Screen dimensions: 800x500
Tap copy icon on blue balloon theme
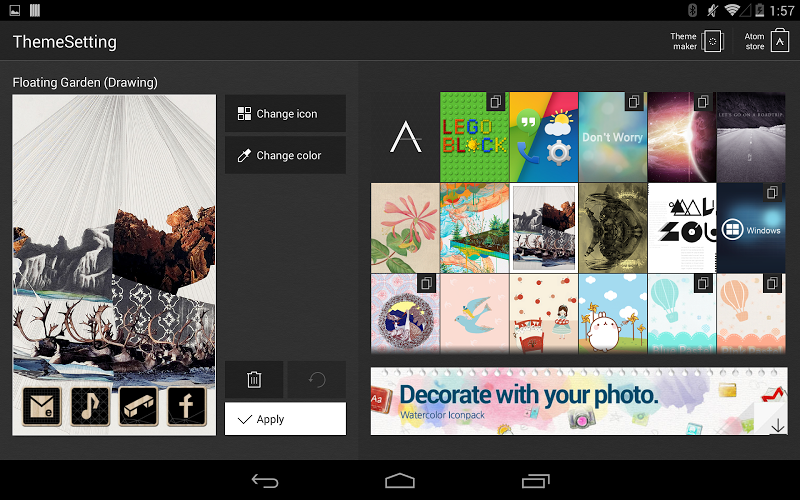703,283
